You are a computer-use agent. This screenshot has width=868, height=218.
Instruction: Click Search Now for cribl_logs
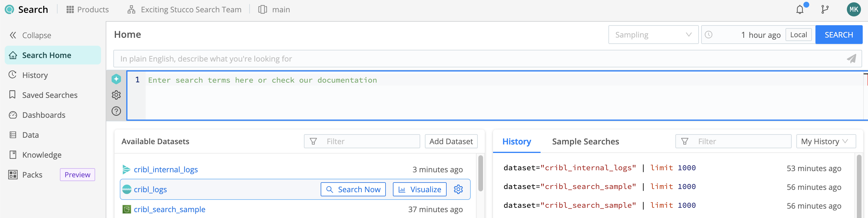[x=353, y=189]
